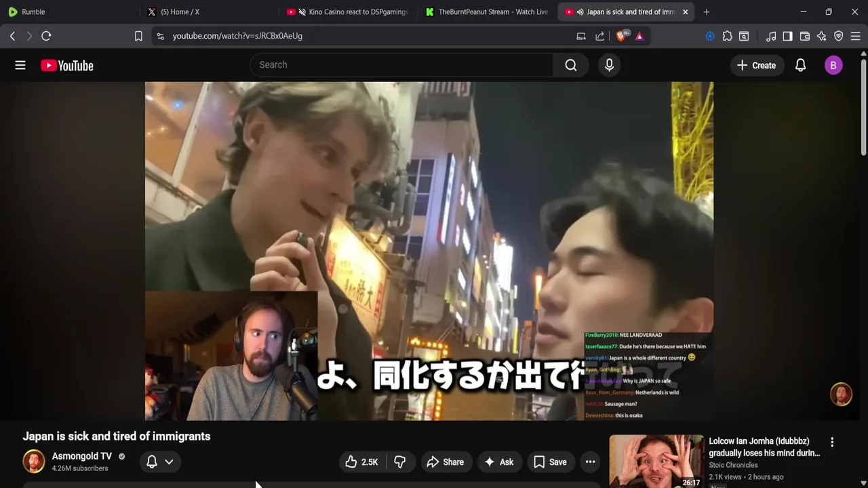Open YouTube notifications bell

tap(800, 65)
